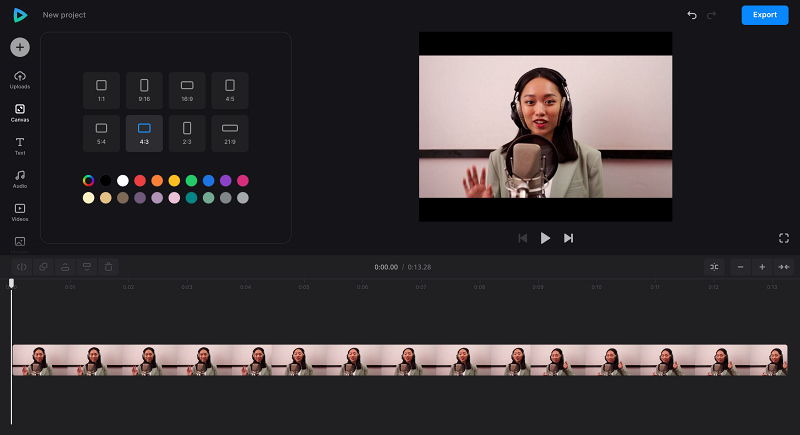Click the Export button
The height and width of the screenshot is (435, 800).
(x=765, y=15)
